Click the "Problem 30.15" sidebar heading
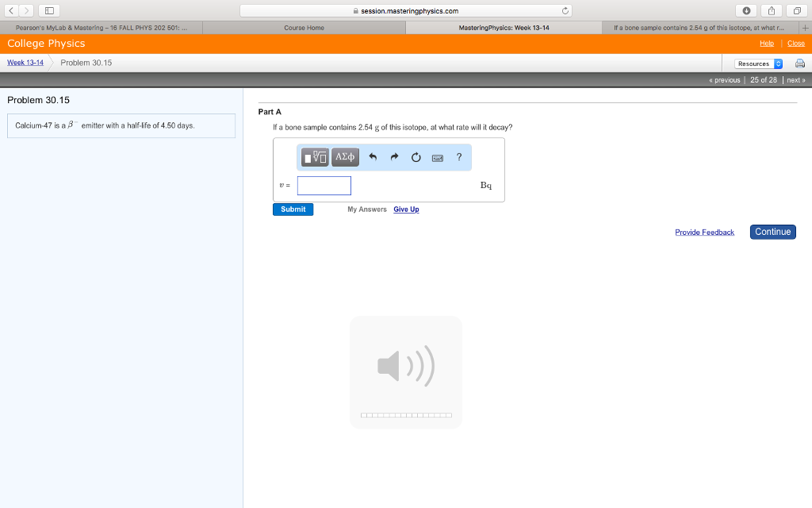The image size is (812, 508). (x=38, y=100)
